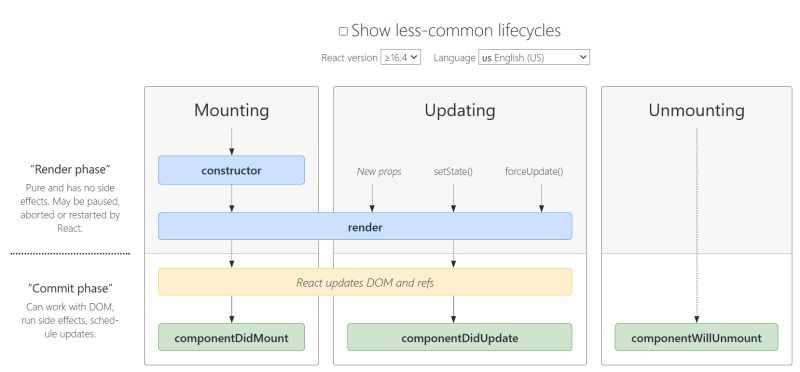Click the React version label text
This screenshot has height=372, width=800.
point(349,58)
